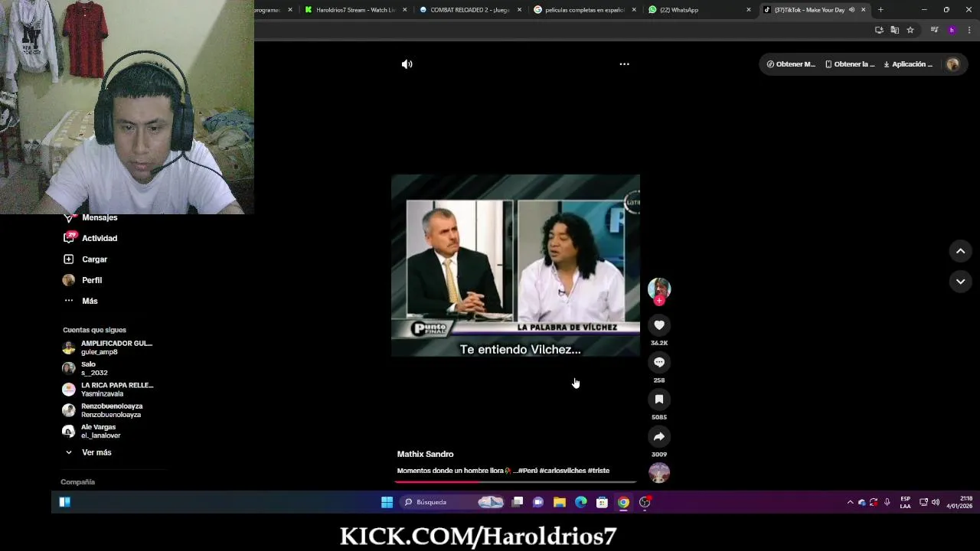The width and height of the screenshot is (980, 551).
Task: Open File Explorer from the taskbar
Action: (x=560, y=502)
